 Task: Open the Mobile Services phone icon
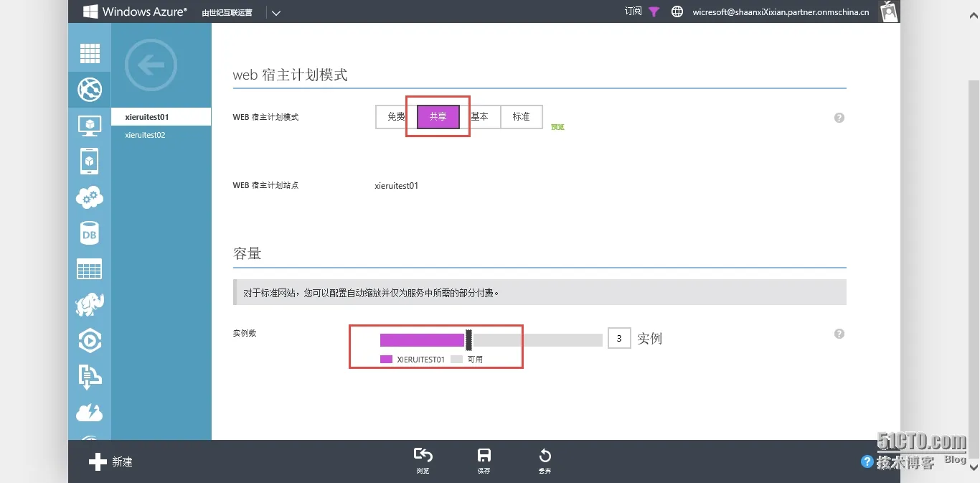point(90,161)
